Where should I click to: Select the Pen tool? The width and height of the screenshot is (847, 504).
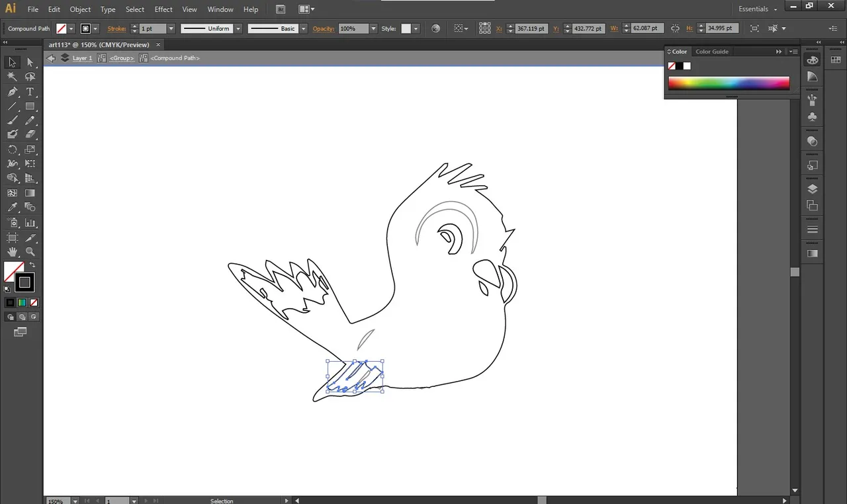(x=12, y=91)
